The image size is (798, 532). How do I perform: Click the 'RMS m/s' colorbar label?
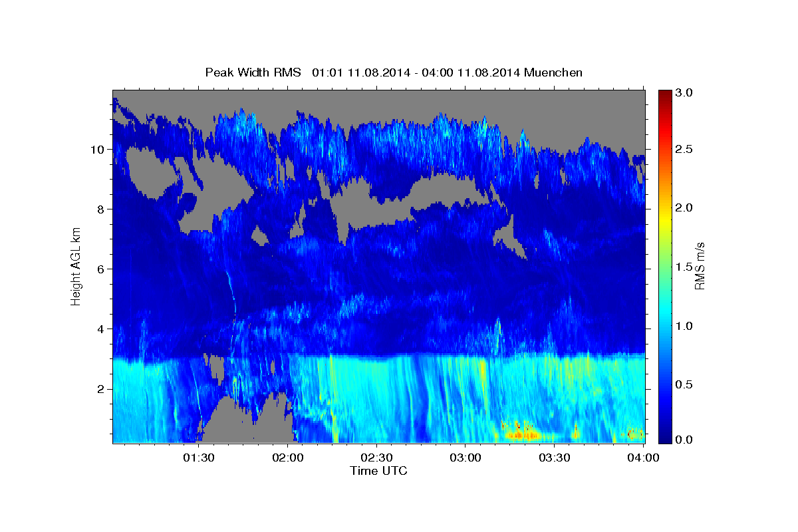[699, 267]
